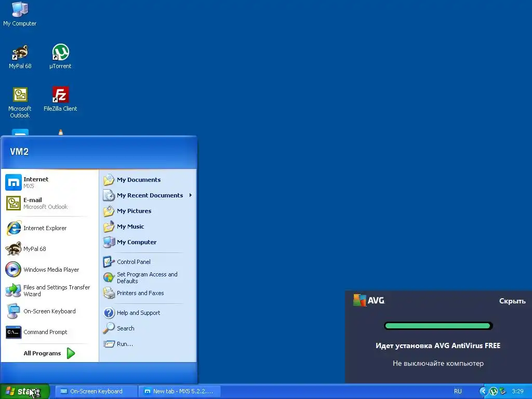The height and width of the screenshot is (399, 532).
Task: Open My Computer in Start menu
Action: (148, 242)
